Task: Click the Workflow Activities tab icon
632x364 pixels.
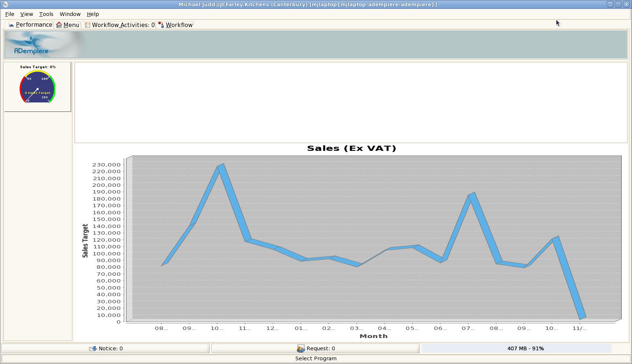Action: point(88,25)
